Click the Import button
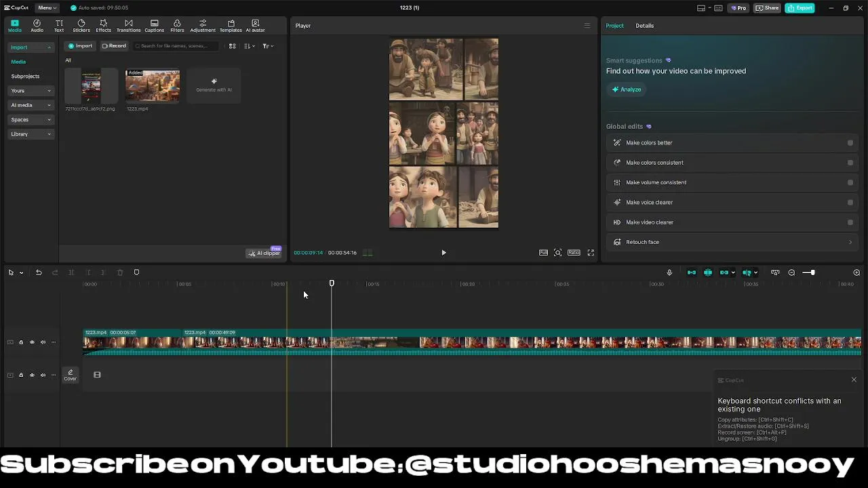The image size is (868, 488). point(80,46)
